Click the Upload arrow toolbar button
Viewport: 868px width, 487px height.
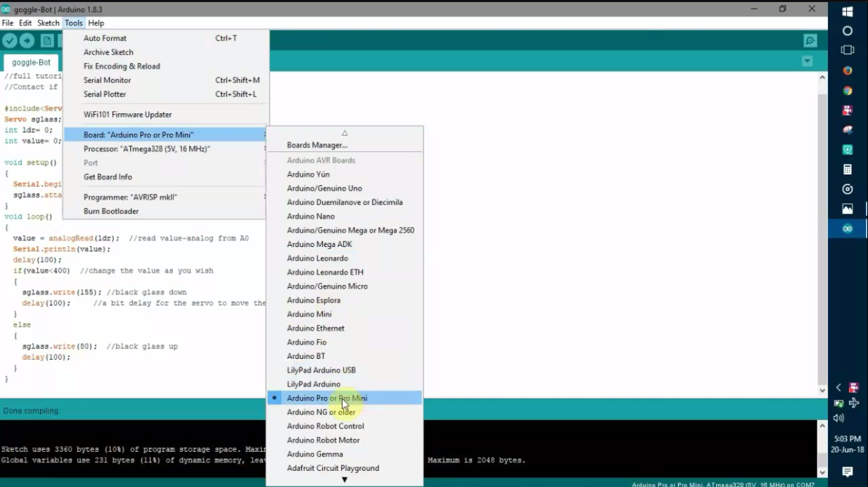click(x=27, y=42)
